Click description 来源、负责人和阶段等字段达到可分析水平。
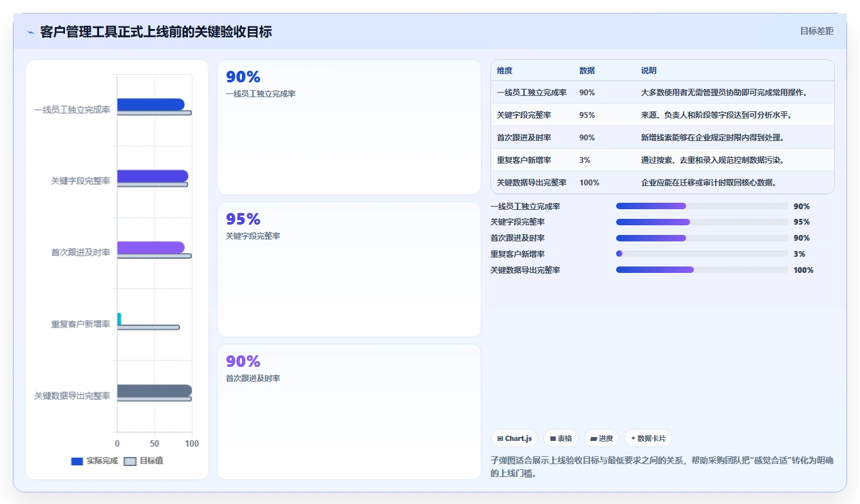 tap(716, 115)
